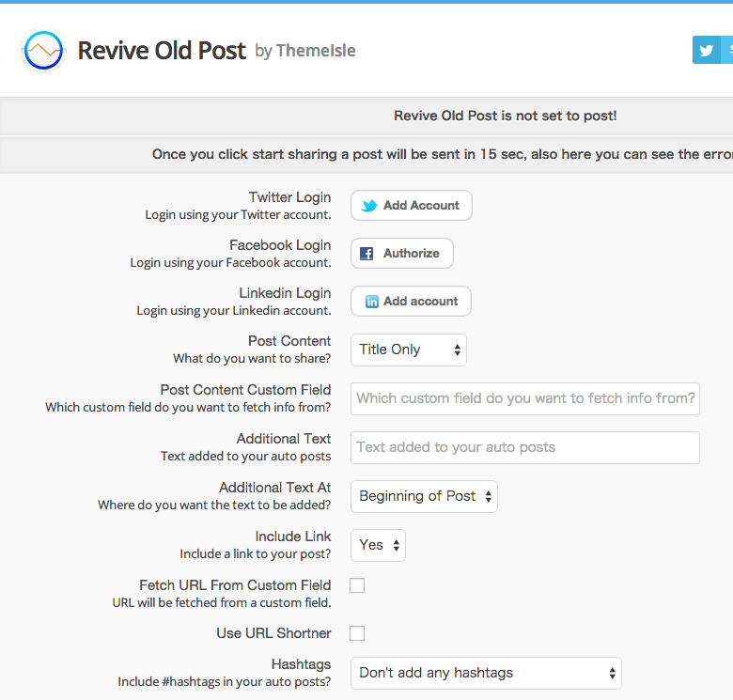Image resolution: width=733 pixels, height=700 pixels.
Task: Click 'Include #hashtags in your auto posts?' text
Action: [225, 682]
